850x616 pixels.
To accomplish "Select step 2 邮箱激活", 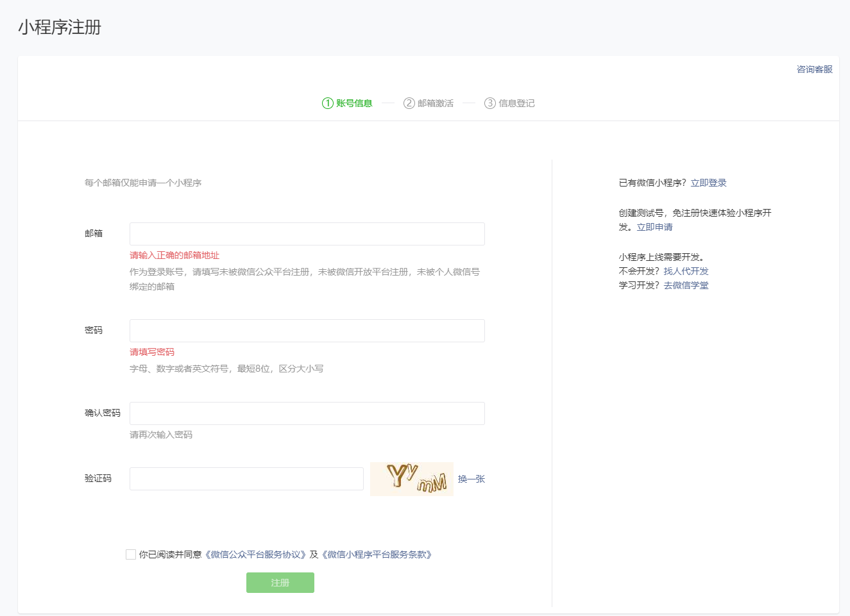I will (429, 103).
